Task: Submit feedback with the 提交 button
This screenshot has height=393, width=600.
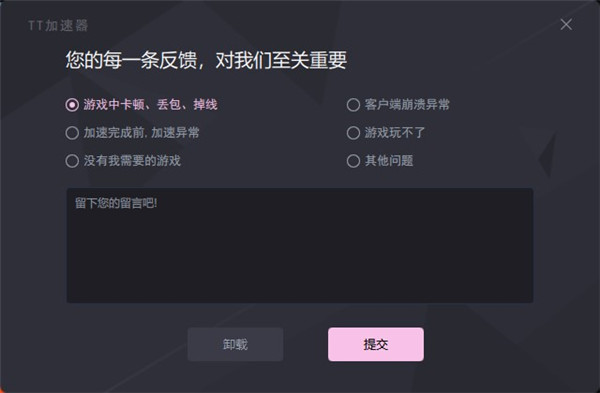Action: point(376,344)
